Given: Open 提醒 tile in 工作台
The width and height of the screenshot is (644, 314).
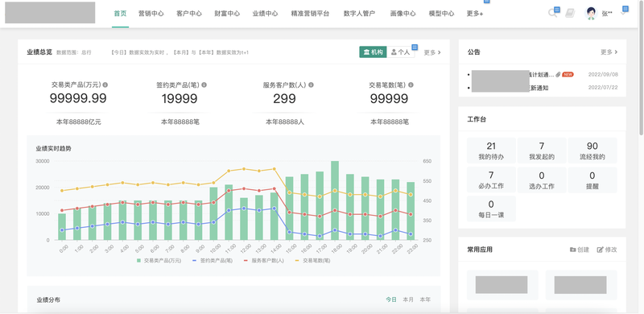Looking at the screenshot, I should pyautogui.click(x=592, y=180).
